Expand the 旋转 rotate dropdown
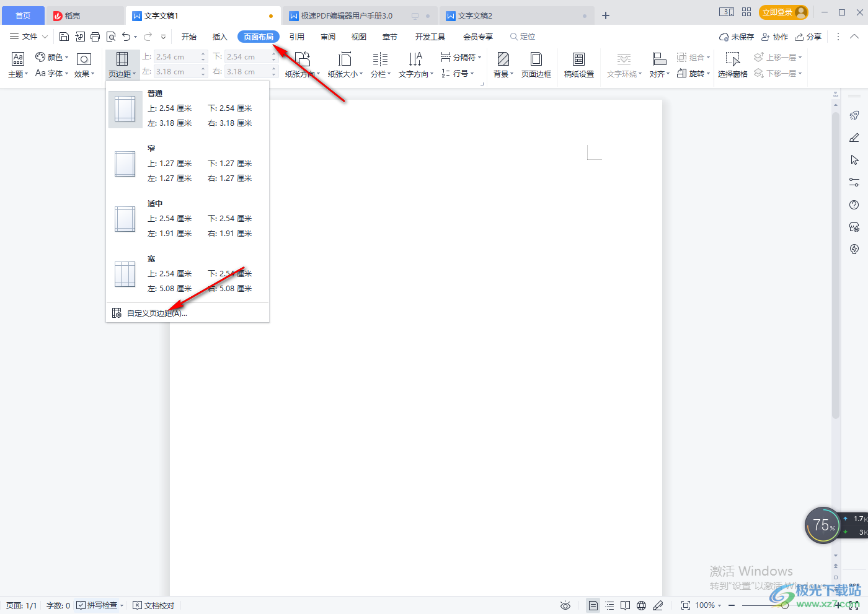The image size is (868, 614). coord(694,73)
